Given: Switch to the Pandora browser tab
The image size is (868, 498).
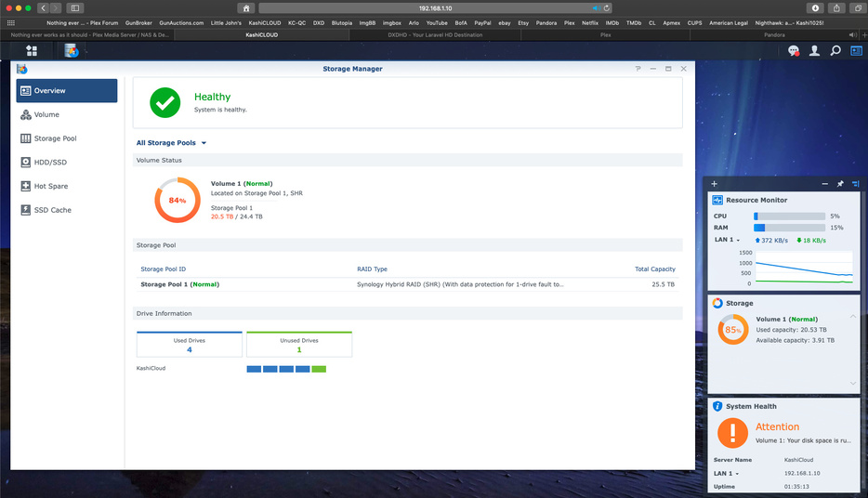Looking at the screenshot, I should click(774, 35).
